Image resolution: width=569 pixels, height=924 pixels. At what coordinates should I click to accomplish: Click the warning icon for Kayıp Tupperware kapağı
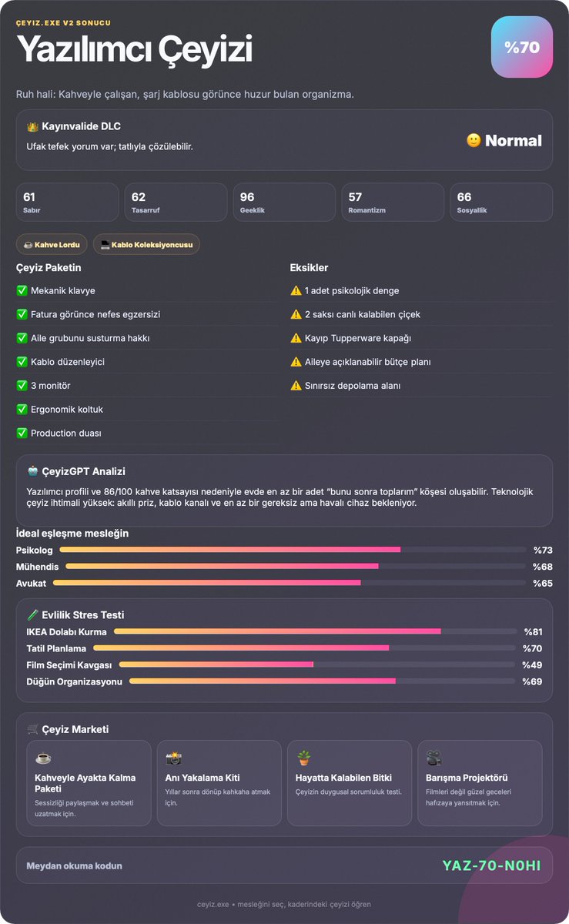pos(296,338)
